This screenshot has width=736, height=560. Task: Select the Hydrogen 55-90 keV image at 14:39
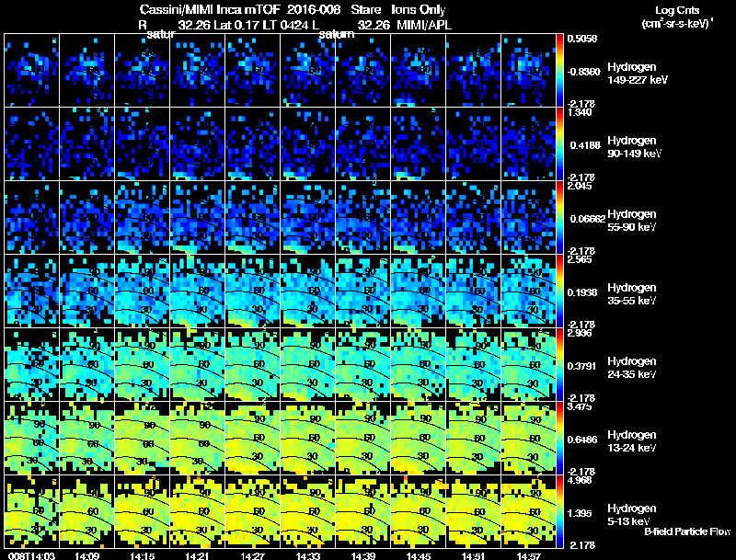pos(362,217)
